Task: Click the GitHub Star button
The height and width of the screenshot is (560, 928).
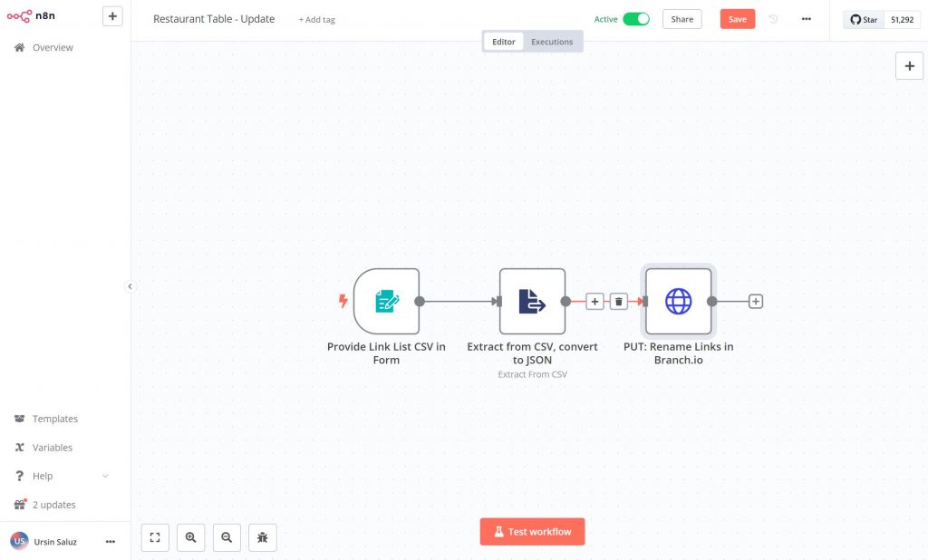Action: [x=864, y=20]
